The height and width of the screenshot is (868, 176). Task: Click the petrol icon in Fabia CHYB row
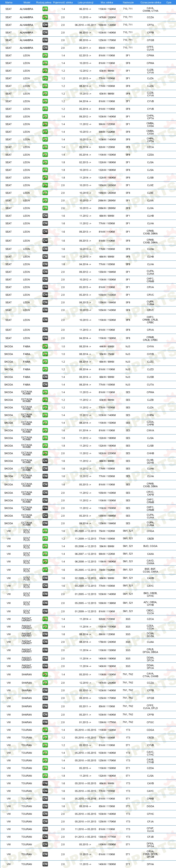(45, 354)
